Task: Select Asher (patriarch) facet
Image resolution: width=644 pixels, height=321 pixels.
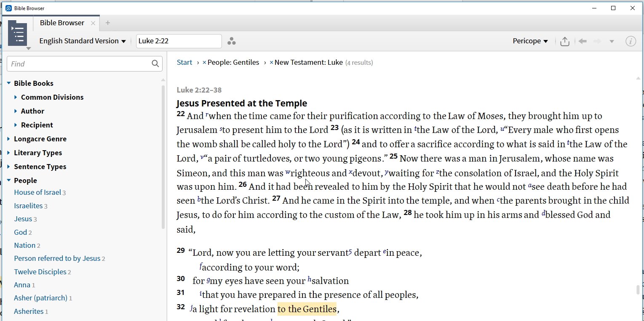Action: (40, 298)
